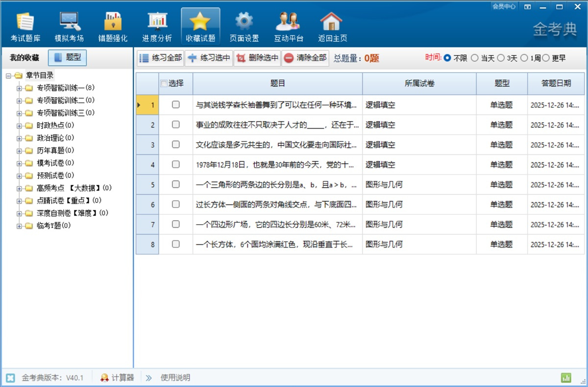
Task: Expand the 专项智能训练一(8) folder
Action: (x=20, y=88)
